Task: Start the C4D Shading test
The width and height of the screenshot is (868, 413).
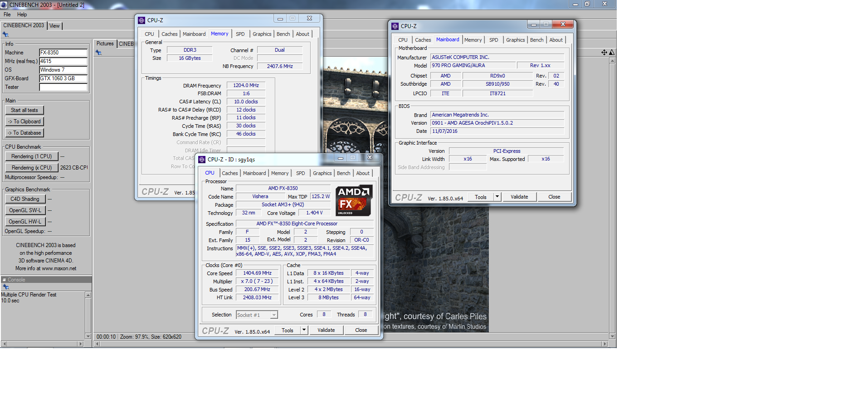Action: click(25, 199)
